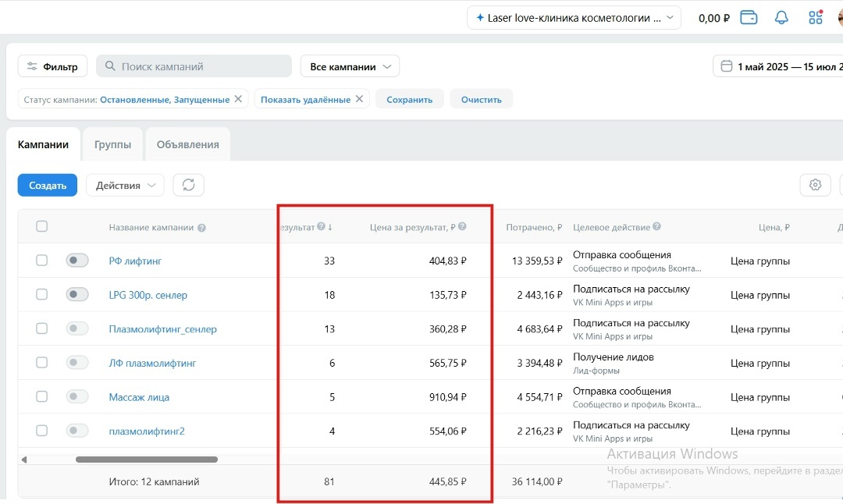The height and width of the screenshot is (504, 843).
Task: Click the calendar icon in date range
Action: point(727,66)
